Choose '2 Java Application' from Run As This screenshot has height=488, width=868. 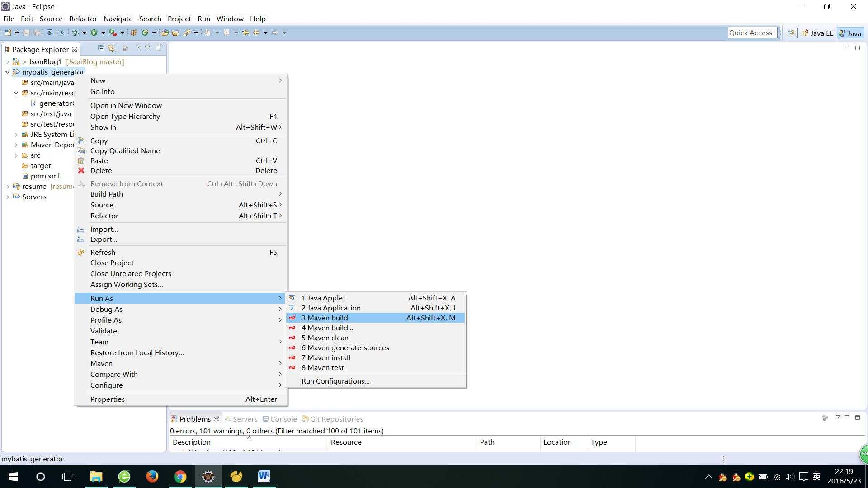[x=376, y=308]
